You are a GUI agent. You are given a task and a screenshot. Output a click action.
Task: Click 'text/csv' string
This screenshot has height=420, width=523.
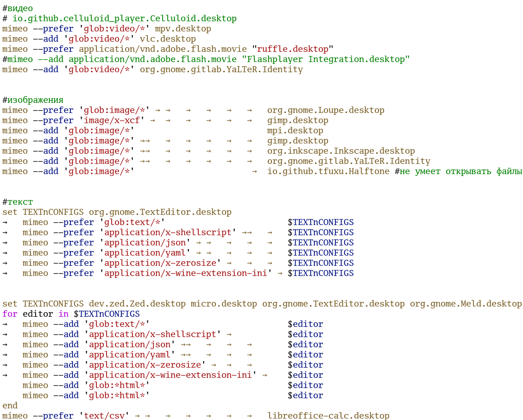point(104,416)
